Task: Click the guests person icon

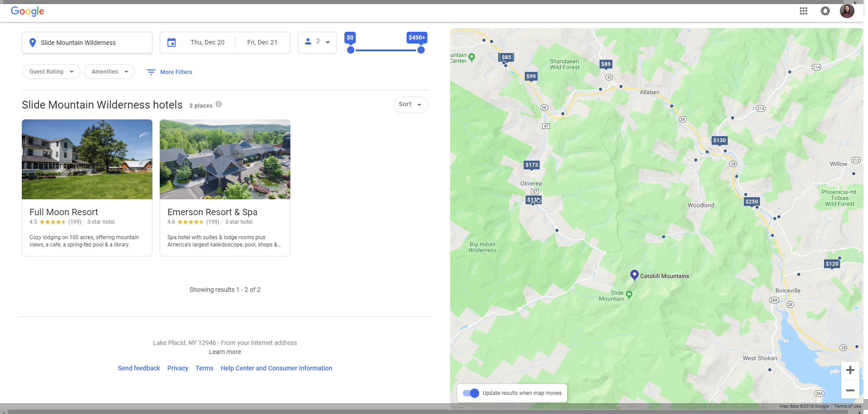Action: (x=308, y=41)
